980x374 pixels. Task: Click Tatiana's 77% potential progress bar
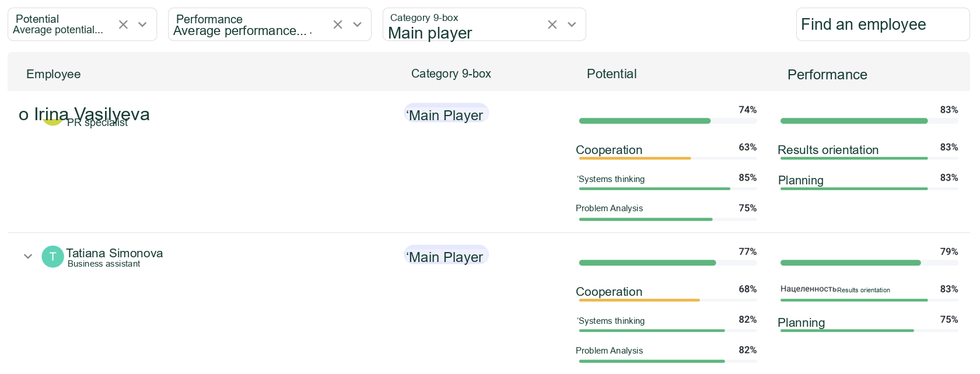pos(668,263)
